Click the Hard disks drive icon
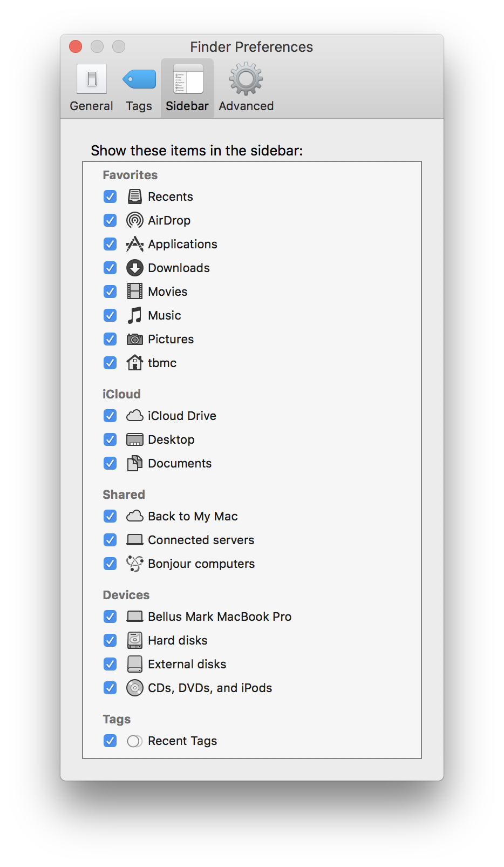The image size is (504, 867). (134, 640)
